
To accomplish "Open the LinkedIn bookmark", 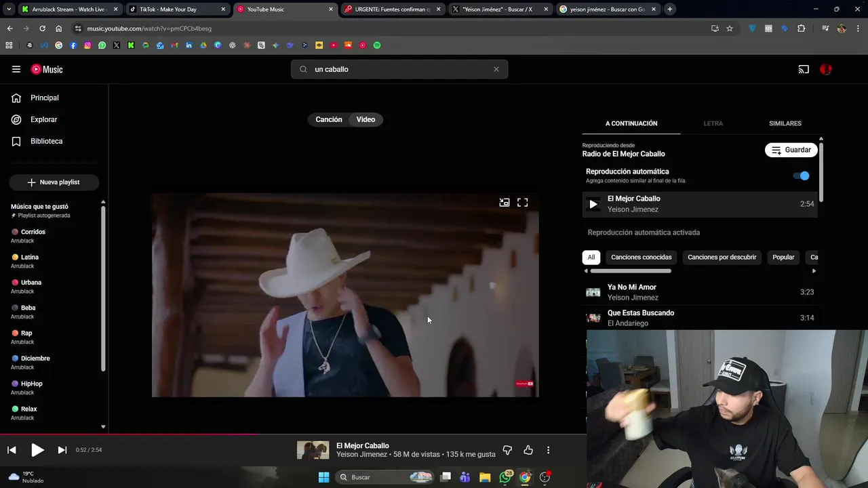I will click(x=189, y=45).
